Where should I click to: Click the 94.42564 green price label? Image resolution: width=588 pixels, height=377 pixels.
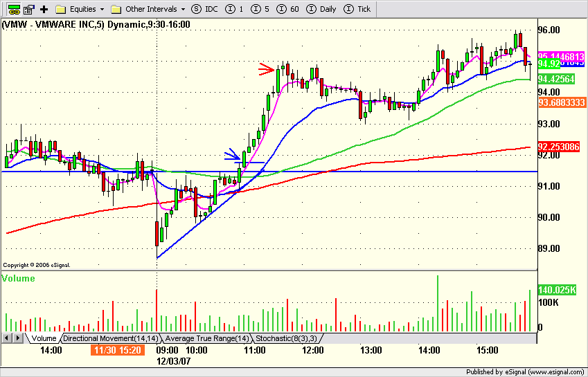[x=556, y=79]
